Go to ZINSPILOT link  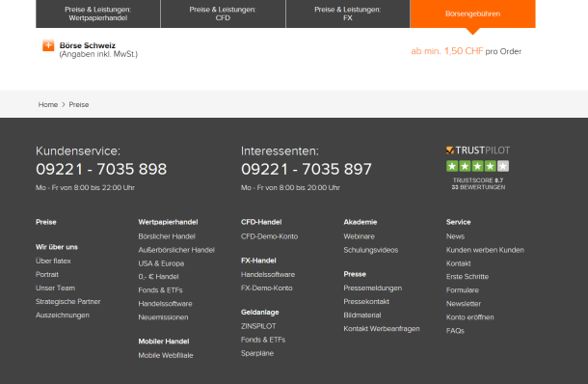[258, 326]
